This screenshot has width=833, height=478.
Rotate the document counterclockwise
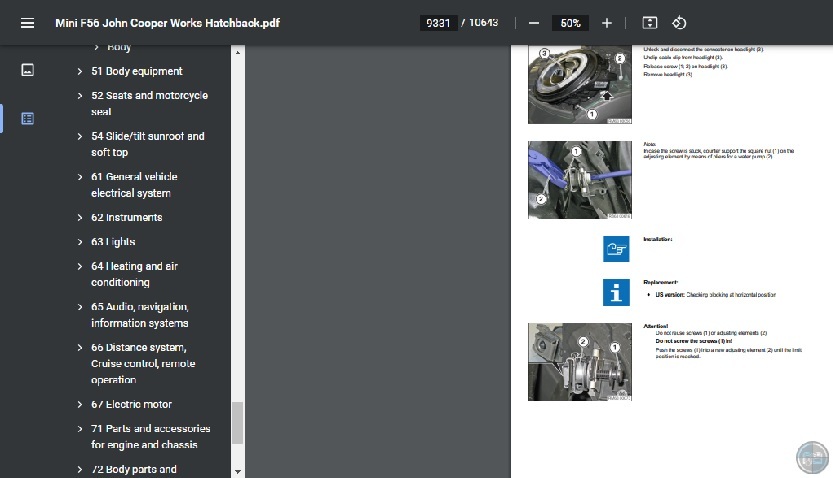point(679,23)
